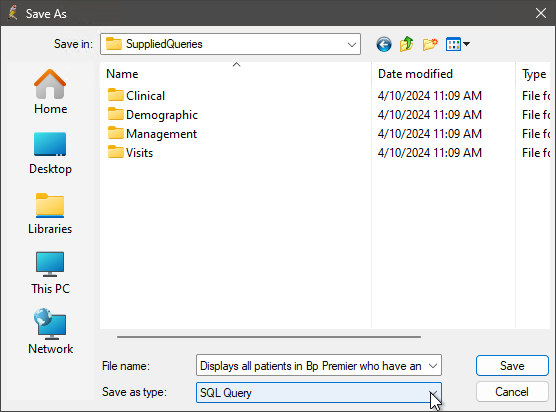Click the Save button

(512, 366)
